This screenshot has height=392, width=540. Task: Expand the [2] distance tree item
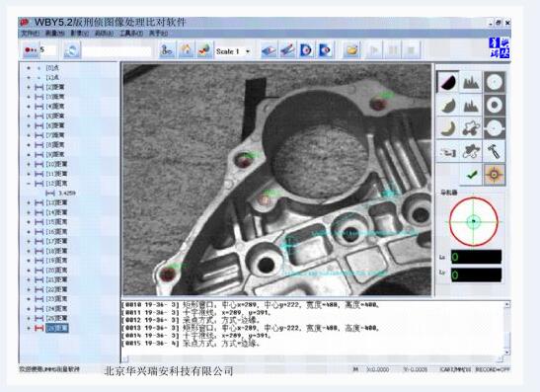tap(29, 87)
